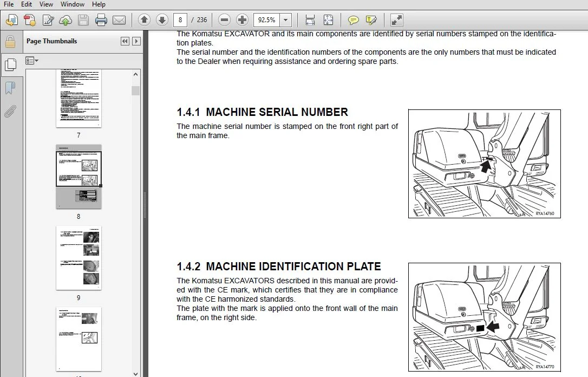The width and height of the screenshot is (588, 377).
Task: Click the right arrow panel button
Action: point(136,41)
